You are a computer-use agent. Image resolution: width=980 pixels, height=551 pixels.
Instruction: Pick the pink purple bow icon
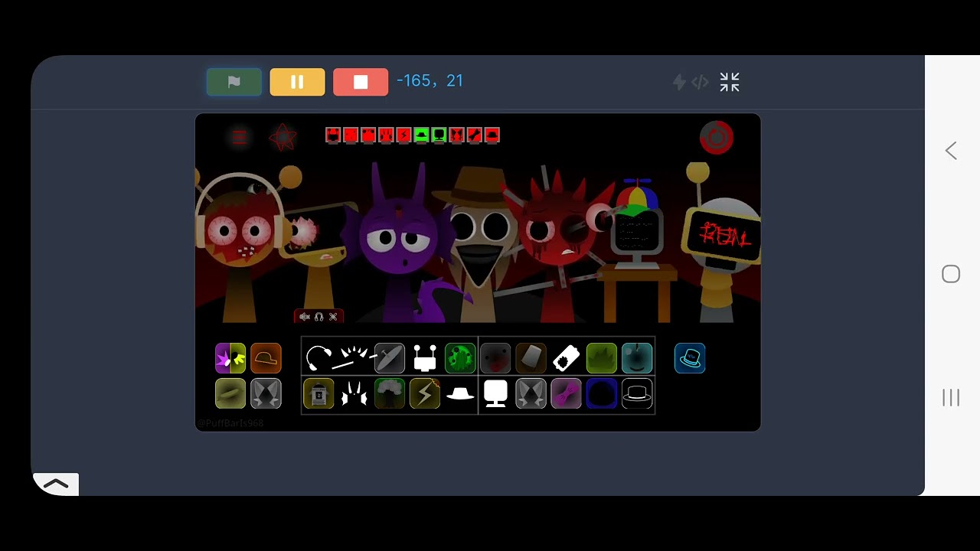click(x=566, y=394)
